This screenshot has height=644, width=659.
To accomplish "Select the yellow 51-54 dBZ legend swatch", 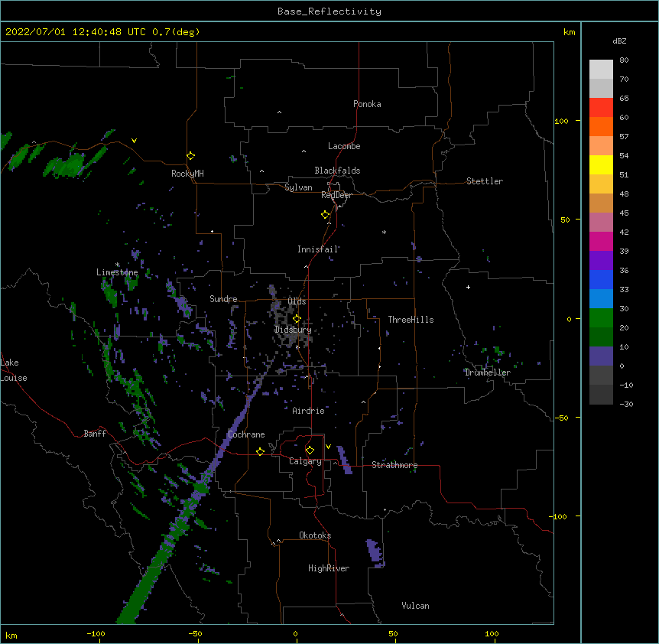I will point(601,164).
